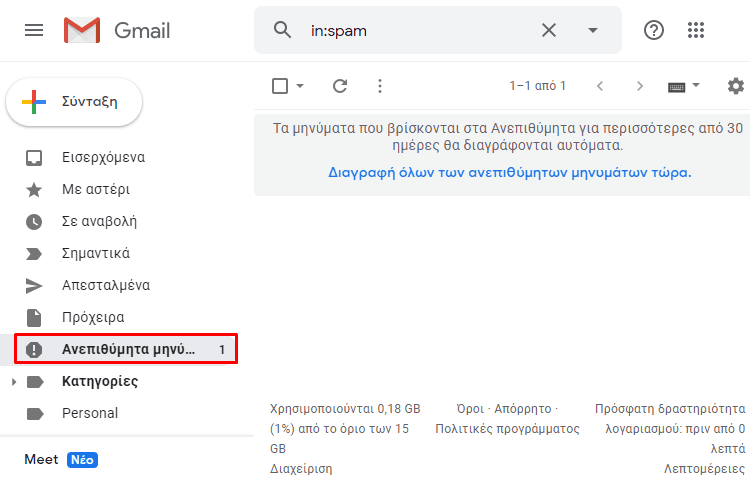
Task: Open the Λεπτομέρειες activity details link
Action: 705,469
